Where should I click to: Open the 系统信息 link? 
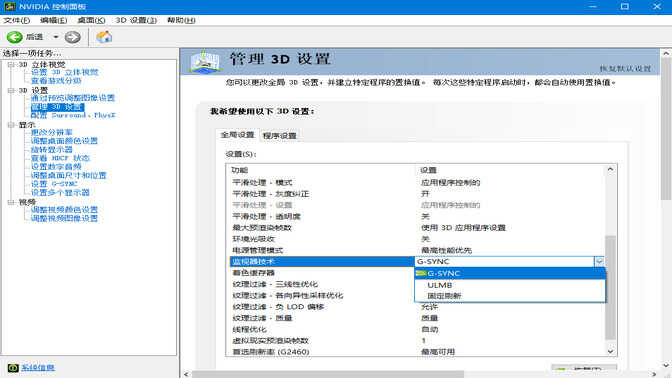coord(38,368)
